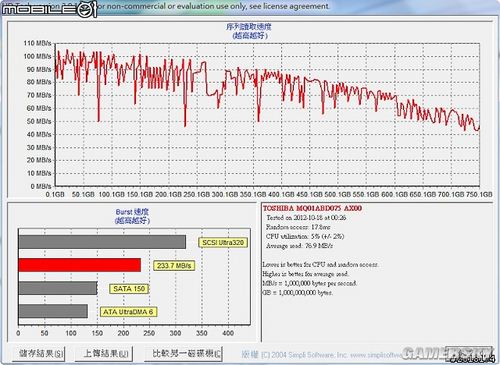Image resolution: width=500 pixels, height=365 pixels.
Task: Click the TOSHIBA MQ01ABD075 drive title
Action: click(x=312, y=208)
